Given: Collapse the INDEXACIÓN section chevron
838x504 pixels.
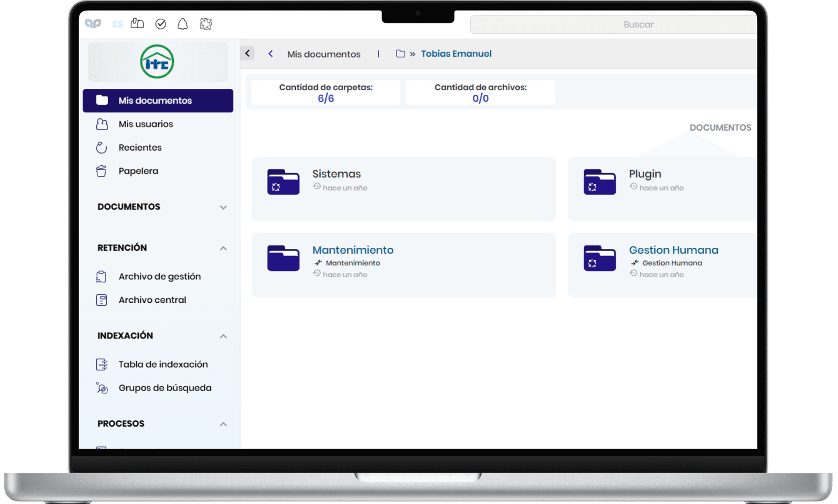Looking at the screenshot, I should (x=223, y=336).
